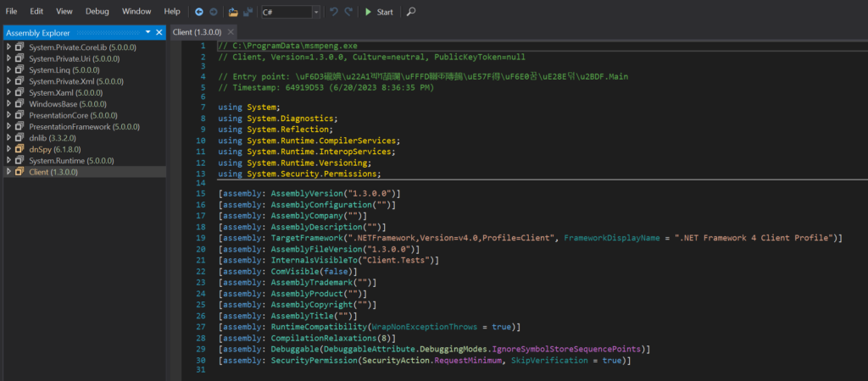Click the Open file folder icon
Viewport: 868px width, 381px height.
click(x=233, y=12)
